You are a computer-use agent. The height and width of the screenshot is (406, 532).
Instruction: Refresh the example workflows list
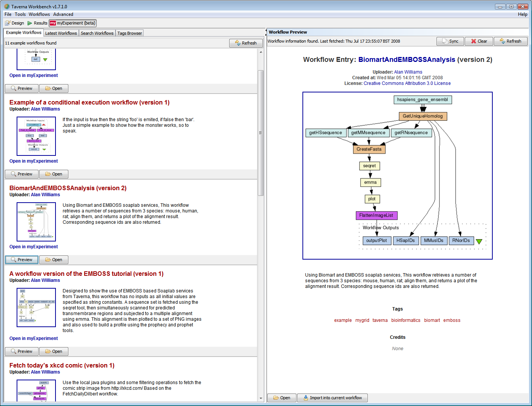click(246, 43)
